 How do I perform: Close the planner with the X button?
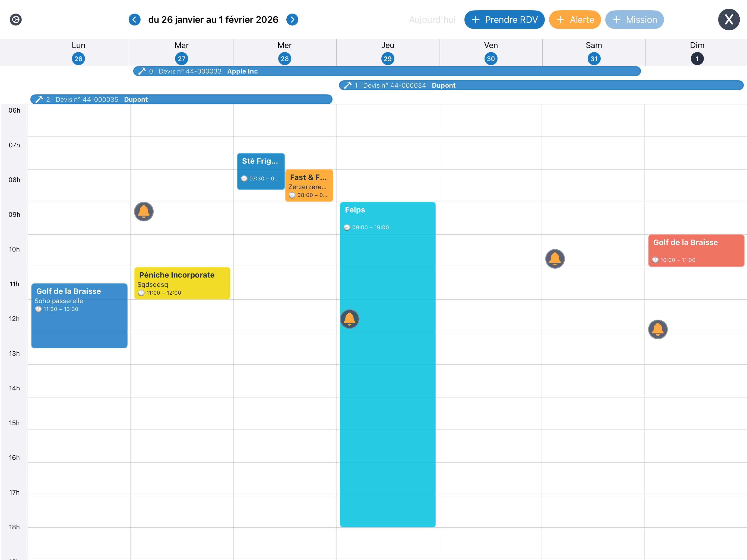click(729, 20)
